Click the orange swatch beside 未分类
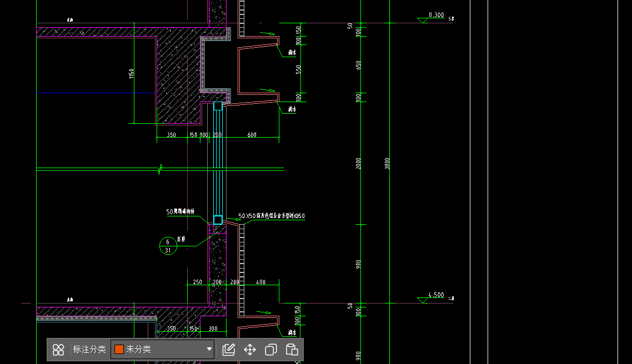The image size is (632, 364). click(119, 349)
